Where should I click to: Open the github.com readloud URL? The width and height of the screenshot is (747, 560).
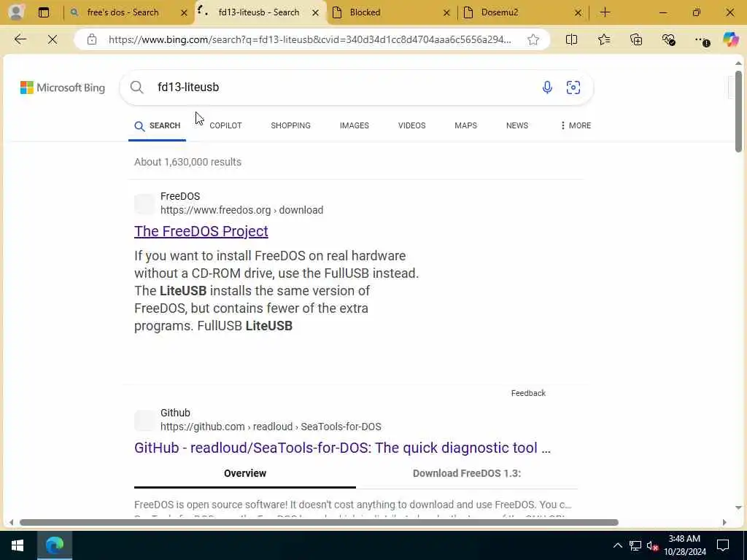(271, 427)
